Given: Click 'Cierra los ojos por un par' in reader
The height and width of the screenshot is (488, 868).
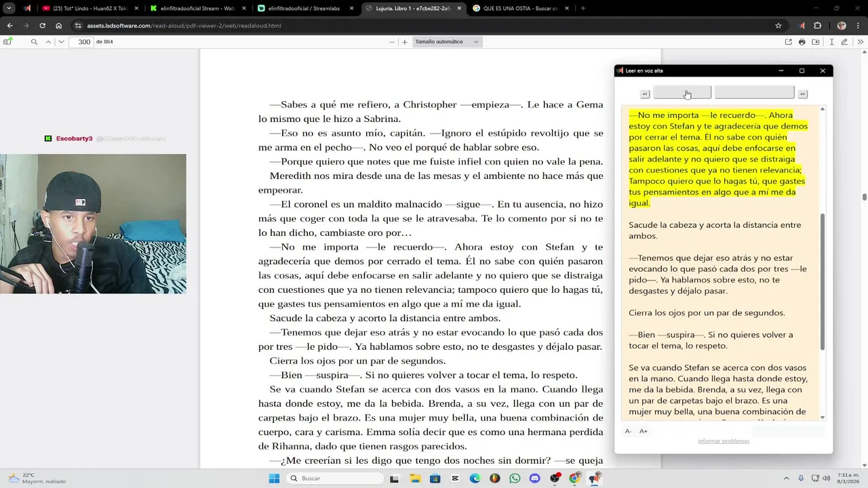Looking at the screenshot, I should pyautogui.click(x=707, y=313).
